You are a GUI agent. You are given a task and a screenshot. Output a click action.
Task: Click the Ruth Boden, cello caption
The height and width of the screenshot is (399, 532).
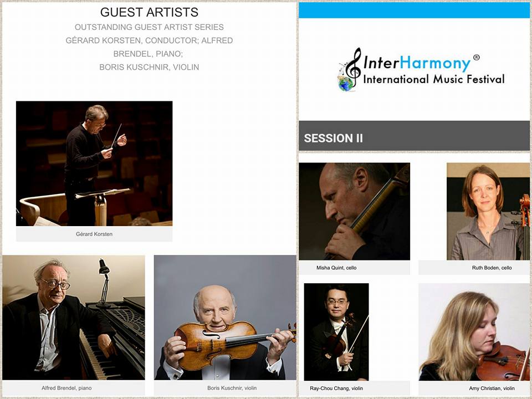[x=492, y=268]
